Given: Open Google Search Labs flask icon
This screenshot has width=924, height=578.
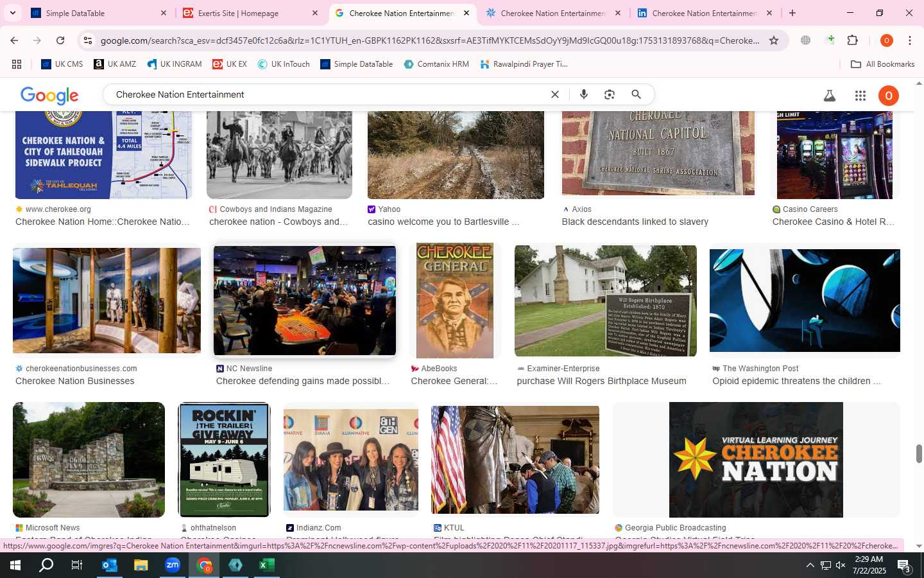Looking at the screenshot, I should 830,96.
